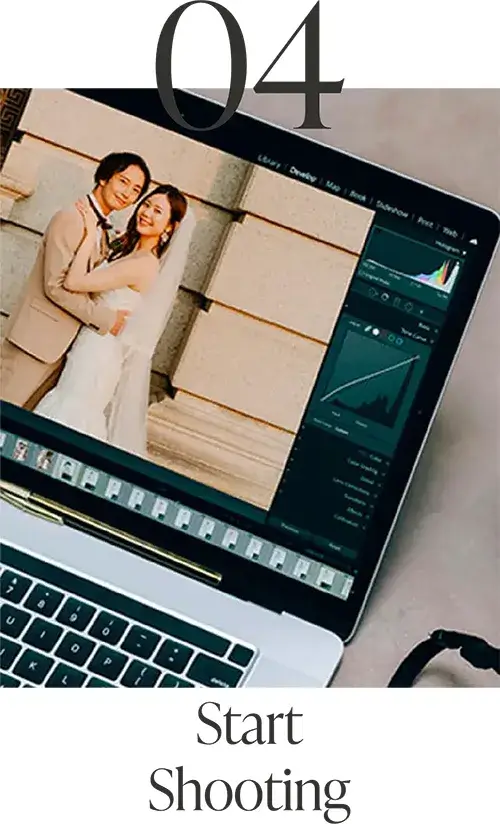Expand the Color Grading panel
Screen dimensions: 500x824
tap(365, 468)
